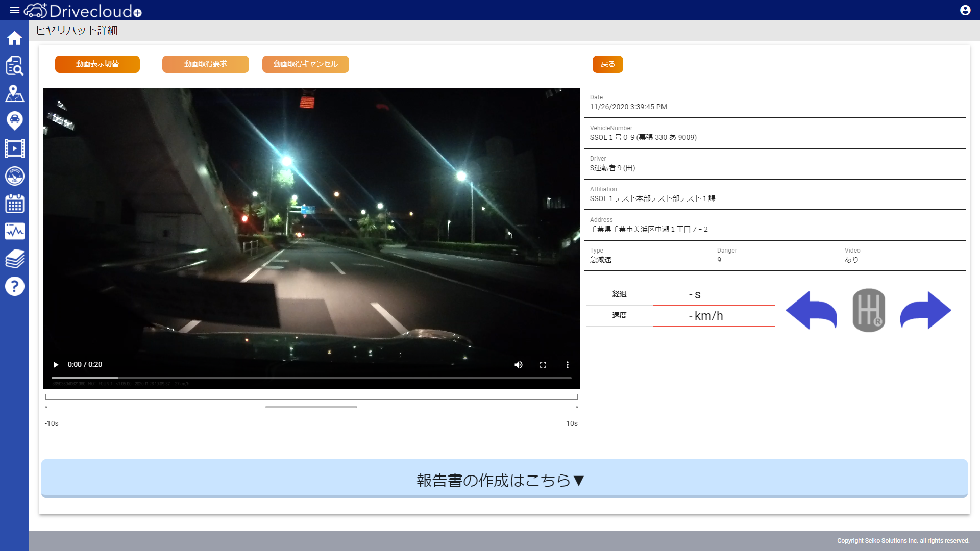Open the video film sidebar icon
The width and height of the screenshot is (980, 551).
[14, 148]
